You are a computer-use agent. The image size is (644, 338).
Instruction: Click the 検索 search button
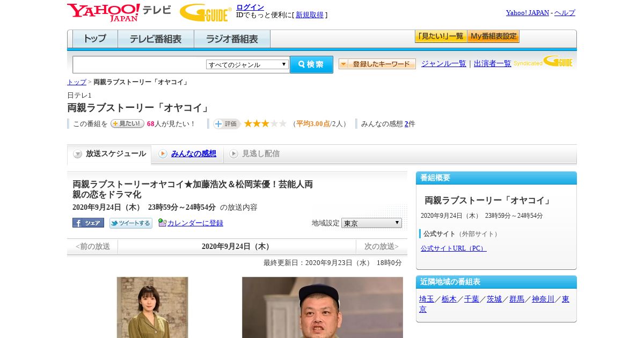(x=311, y=64)
